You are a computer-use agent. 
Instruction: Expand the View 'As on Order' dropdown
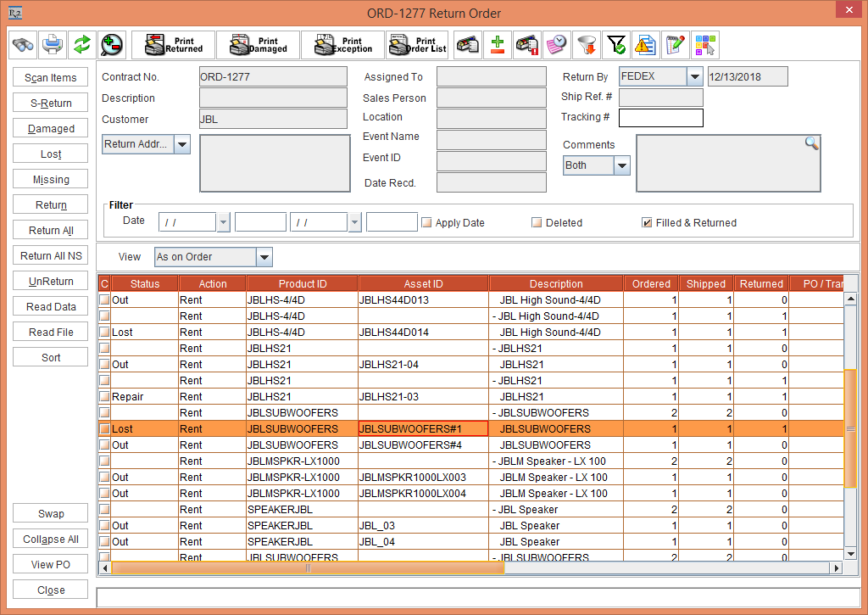(264, 257)
